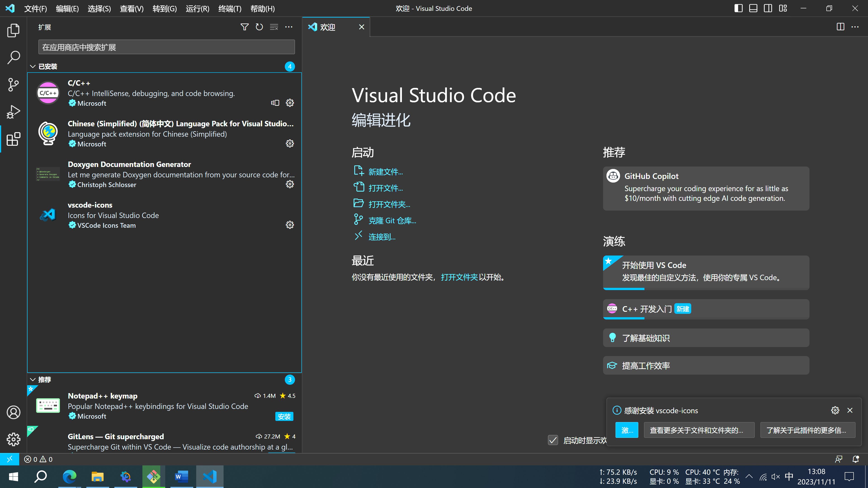Viewport: 868px width, 488px height.
Task: Focus the extensions marketplace search field
Action: click(166, 47)
